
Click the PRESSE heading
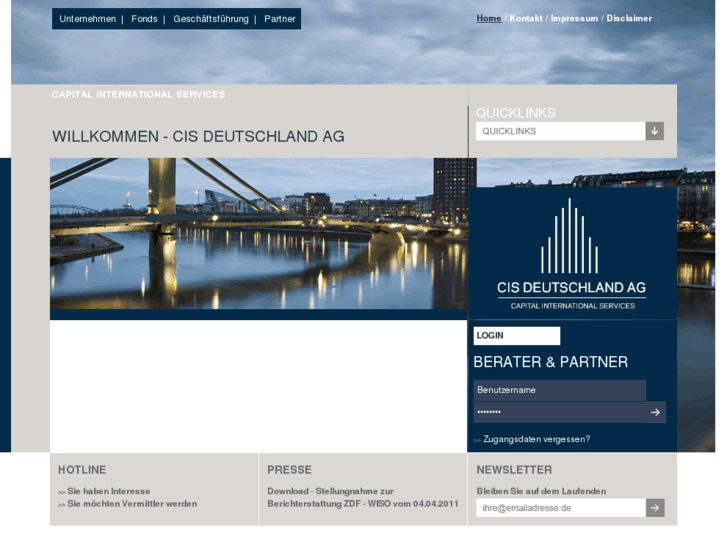(x=289, y=470)
